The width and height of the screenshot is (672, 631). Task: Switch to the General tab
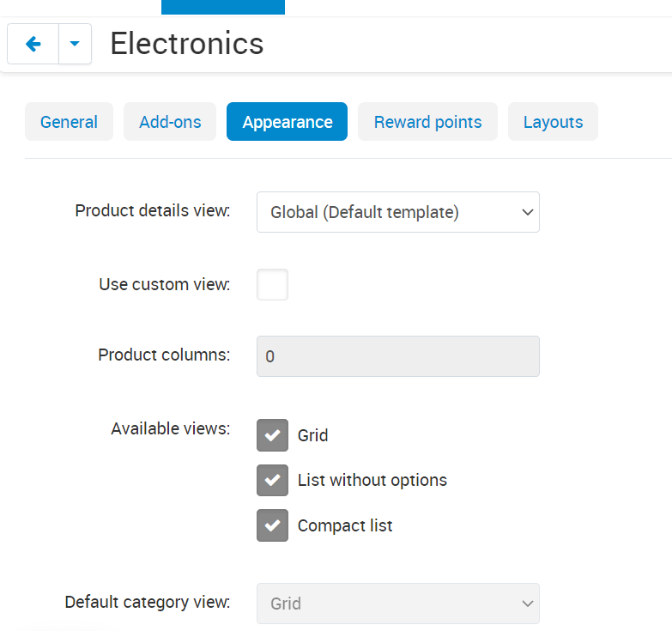(69, 122)
